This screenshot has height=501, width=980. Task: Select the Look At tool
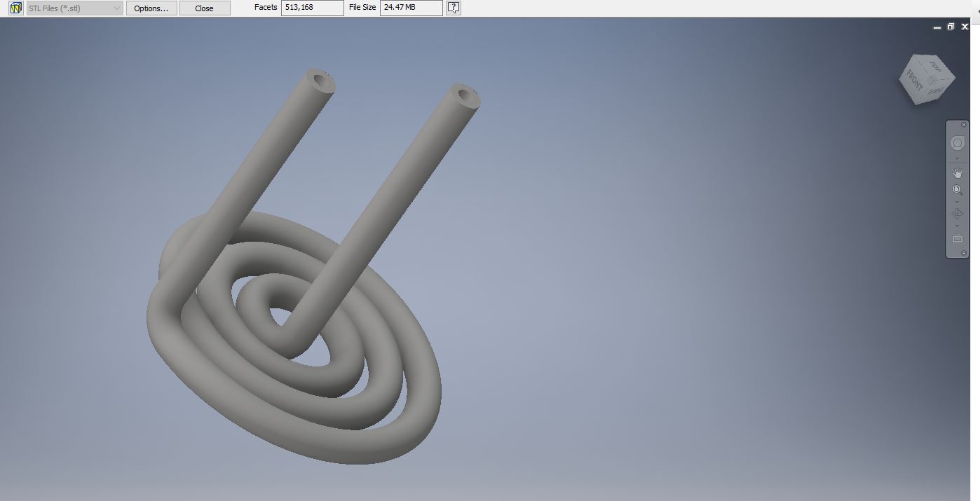point(957,238)
